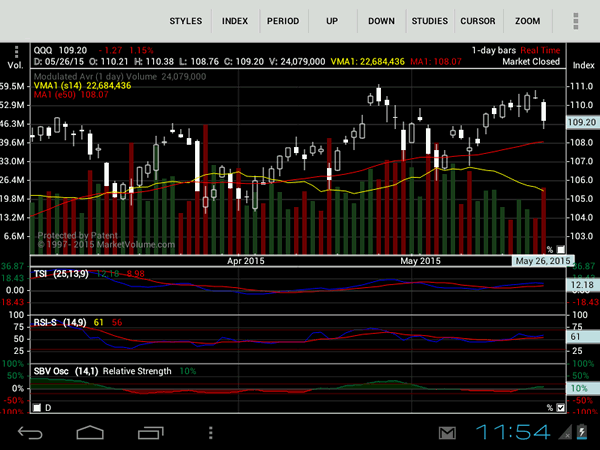Click the Vol. axis label

(15, 65)
